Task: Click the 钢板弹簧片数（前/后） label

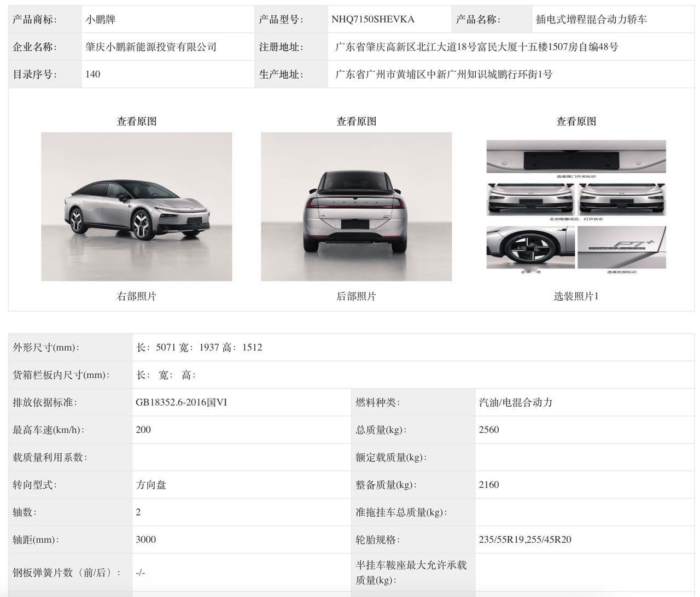Action: pyautogui.click(x=68, y=573)
